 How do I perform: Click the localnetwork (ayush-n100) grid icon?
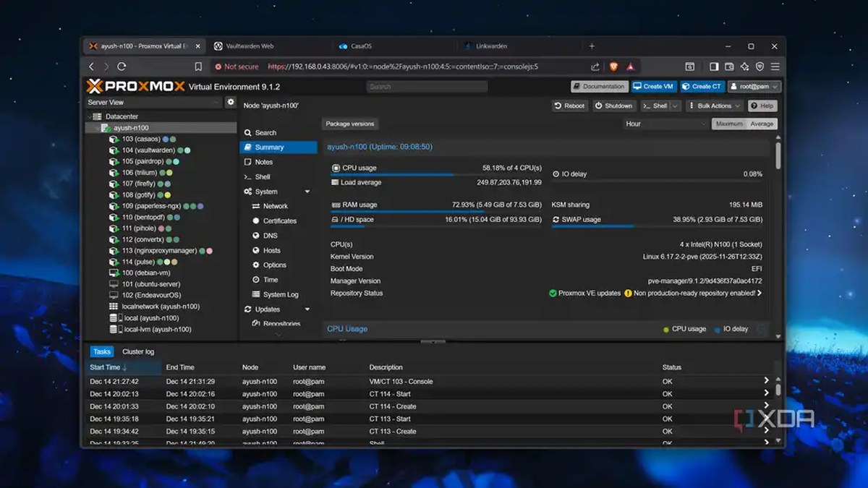pos(114,307)
